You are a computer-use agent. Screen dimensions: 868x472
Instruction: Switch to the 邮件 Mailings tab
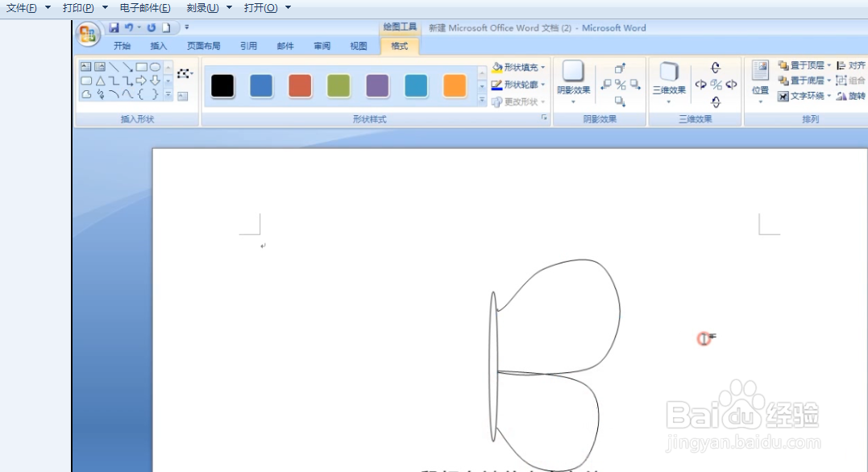pyautogui.click(x=285, y=46)
